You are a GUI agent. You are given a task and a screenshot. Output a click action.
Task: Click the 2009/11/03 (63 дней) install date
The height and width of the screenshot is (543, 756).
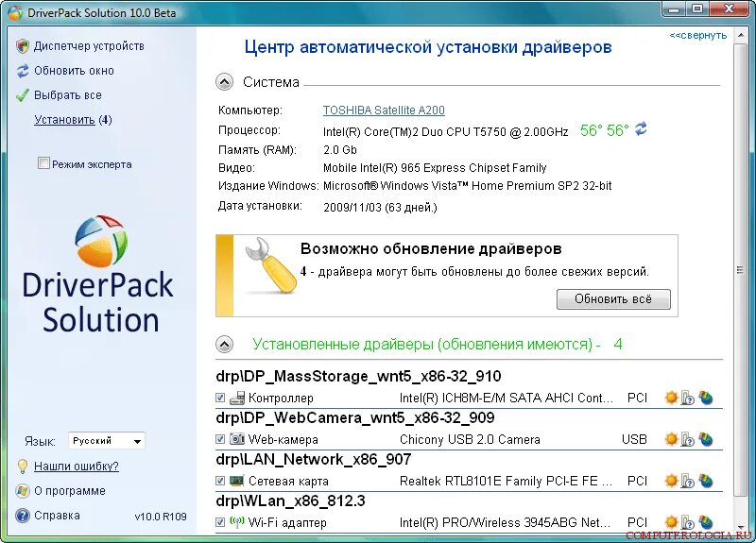point(381,208)
